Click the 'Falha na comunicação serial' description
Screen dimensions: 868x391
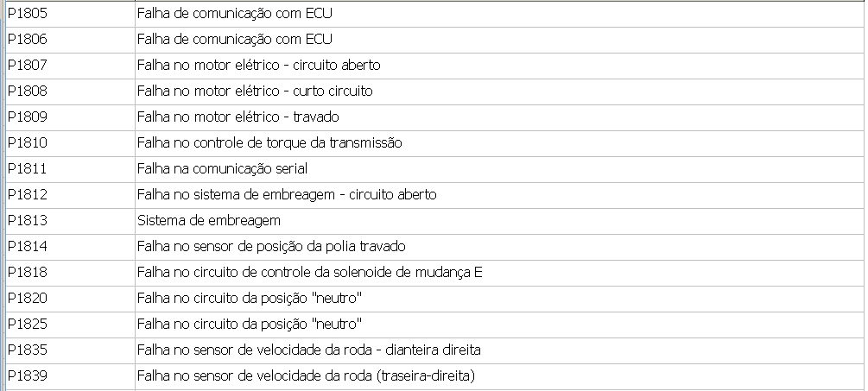click(x=222, y=168)
